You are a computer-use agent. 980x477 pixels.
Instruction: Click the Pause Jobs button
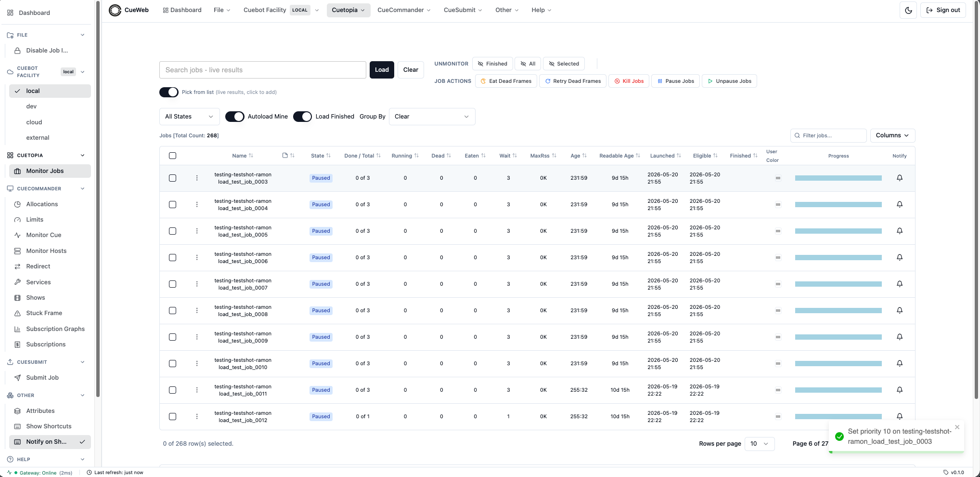click(675, 81)
